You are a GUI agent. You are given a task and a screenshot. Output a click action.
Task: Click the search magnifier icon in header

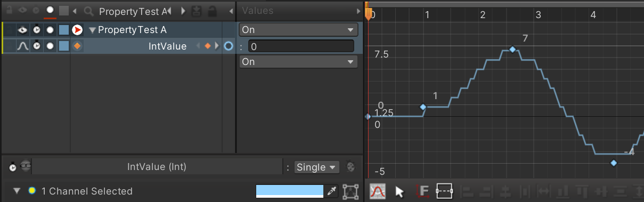click(x=89, y=11)
